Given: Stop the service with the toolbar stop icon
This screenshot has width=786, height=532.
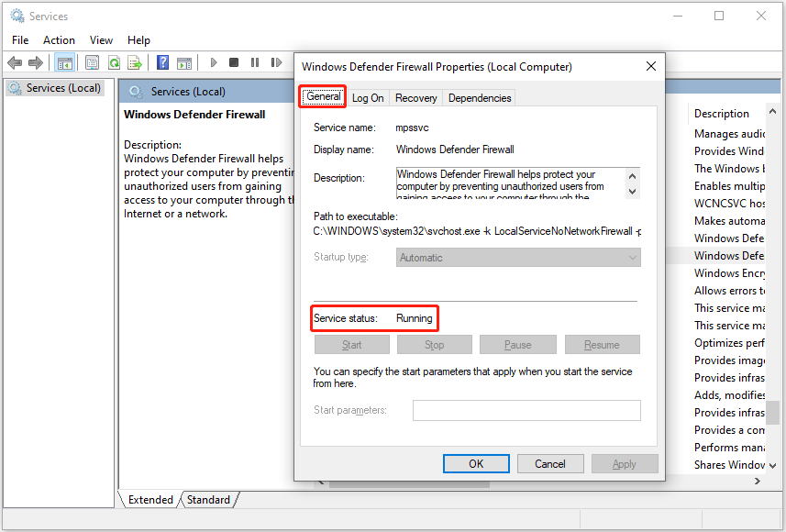Looking at the screenshot, I should pyautogui.click(x=234, y=62).
